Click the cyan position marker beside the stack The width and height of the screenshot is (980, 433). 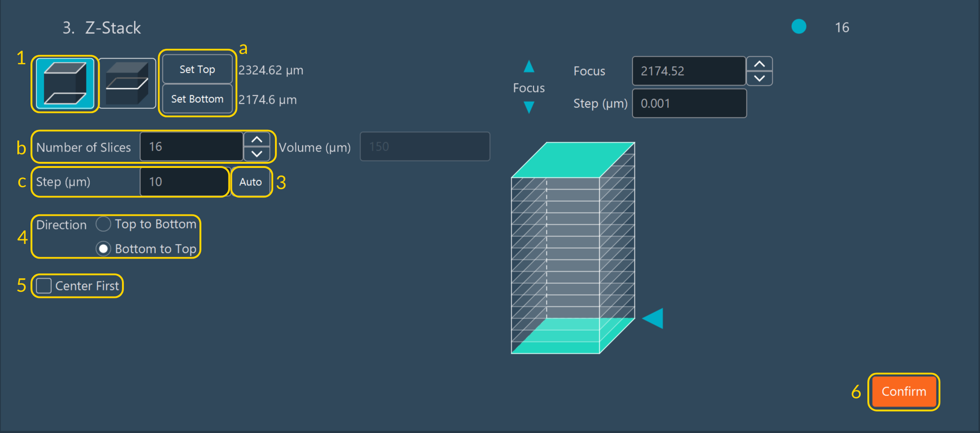click(x=653, y=319)
